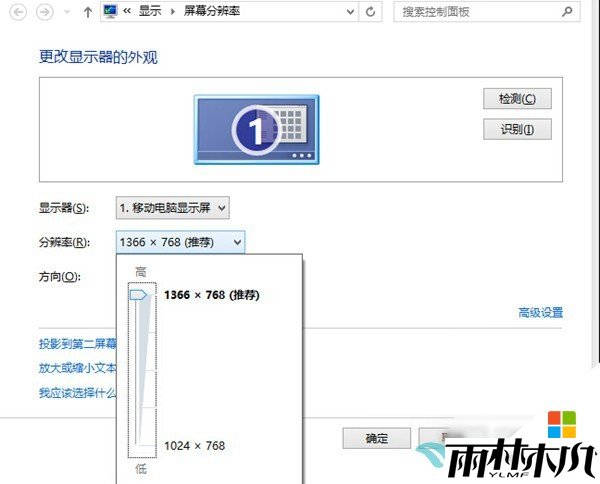Open the 高级设置 link
The height and width of the screenshot is (484, 600).
point(540,313)
